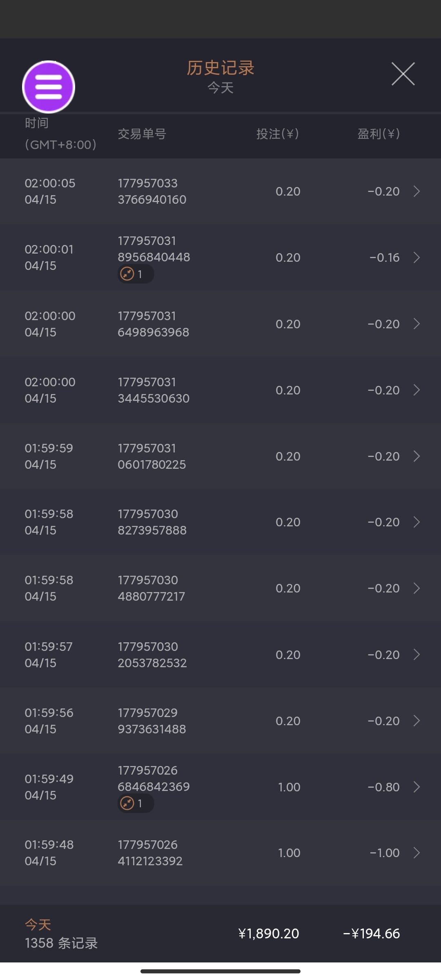Open chevron for transaction ending 8273957888

tap(416, 522)
